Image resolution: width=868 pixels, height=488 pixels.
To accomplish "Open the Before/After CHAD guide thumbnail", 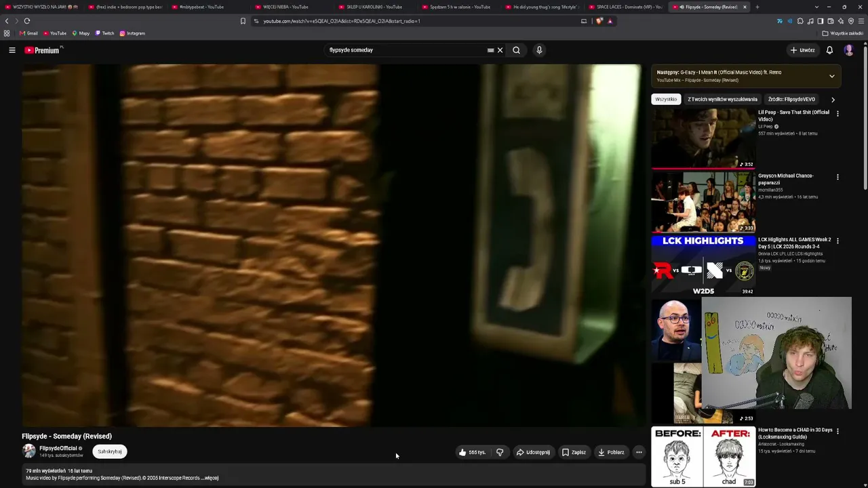I will (x=703, y=456).
